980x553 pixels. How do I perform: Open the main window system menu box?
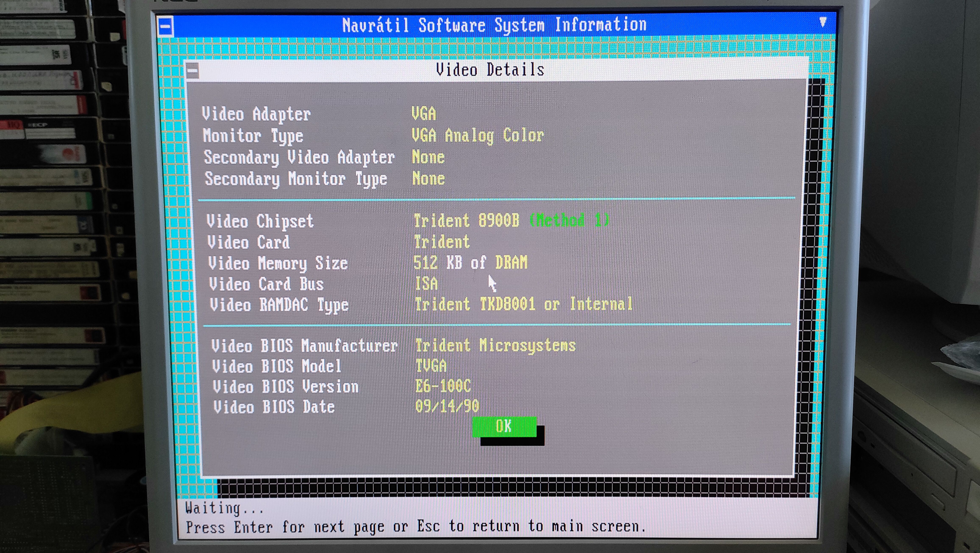(166, 26)
